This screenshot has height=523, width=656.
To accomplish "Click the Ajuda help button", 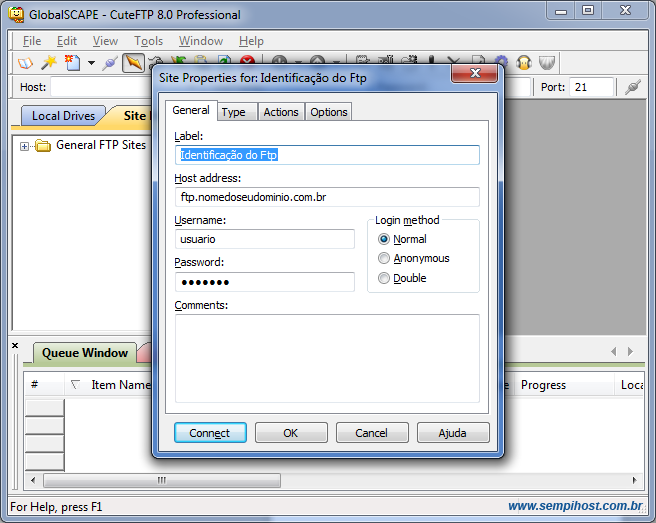I will (453, 433).
